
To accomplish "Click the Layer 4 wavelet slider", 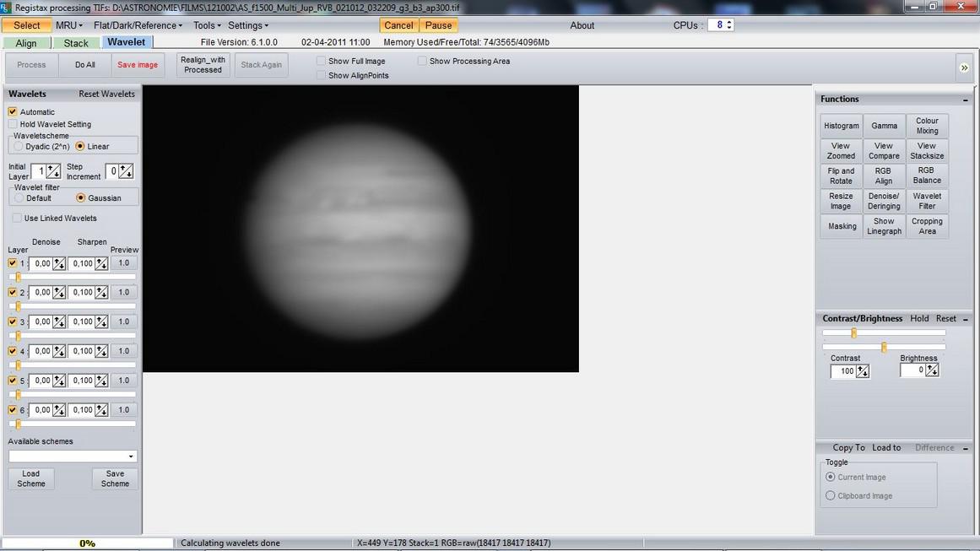I will [x=73, y=365].
